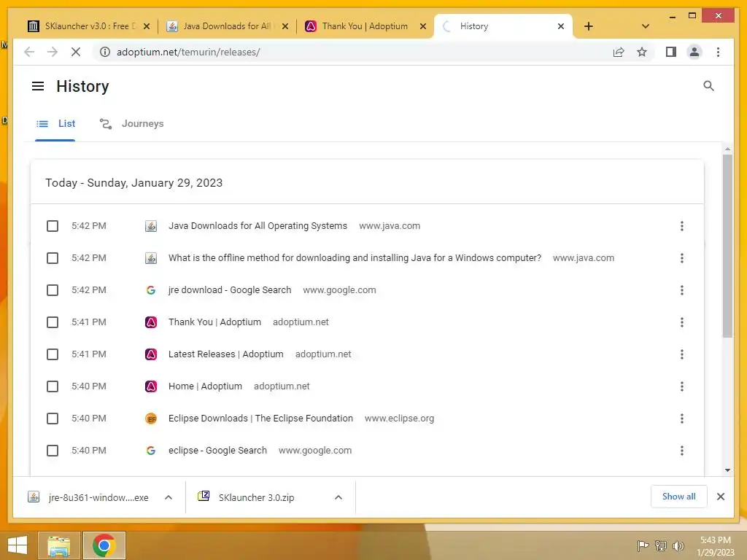
Task: Click the scrollbar up arrow
Action: (x=727, y=149)
